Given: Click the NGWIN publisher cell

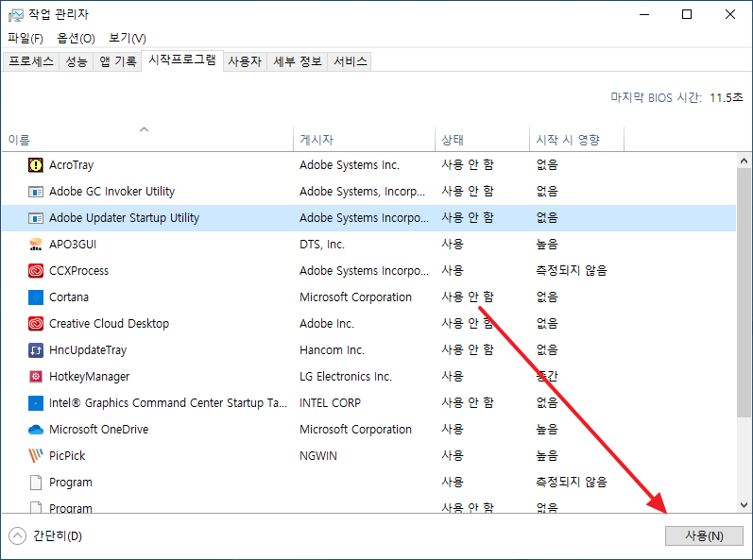Looking at the screenshot, I should [318, 456].
